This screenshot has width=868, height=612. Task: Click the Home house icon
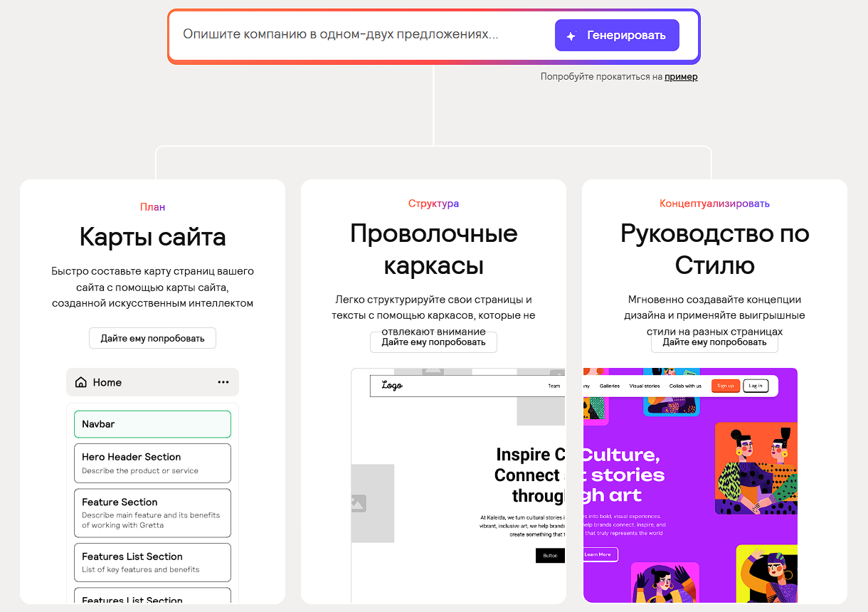pos(81,382)
